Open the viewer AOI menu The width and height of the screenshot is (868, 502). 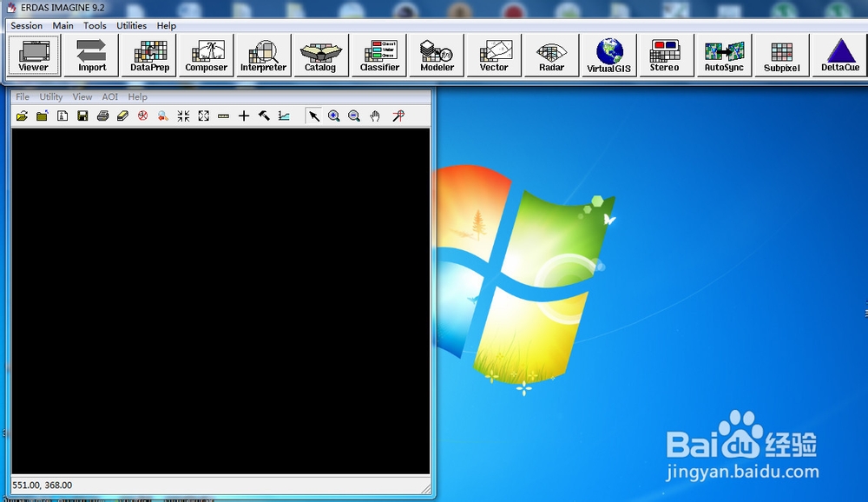pyautogui.click(x=109, y=96)
